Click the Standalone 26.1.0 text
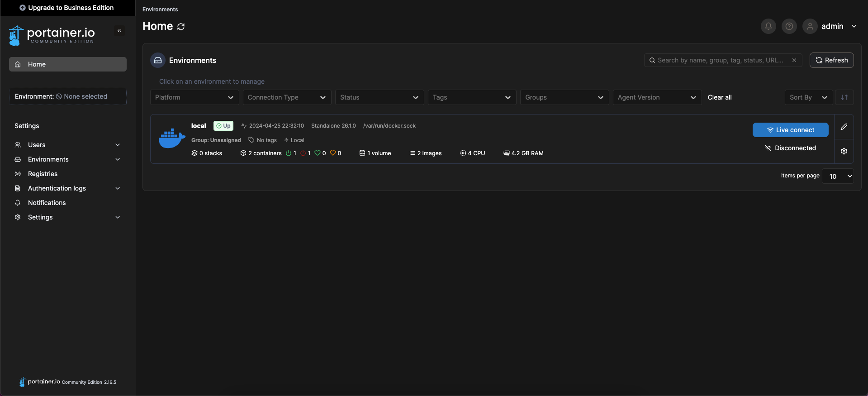 [x=333, y=126]
